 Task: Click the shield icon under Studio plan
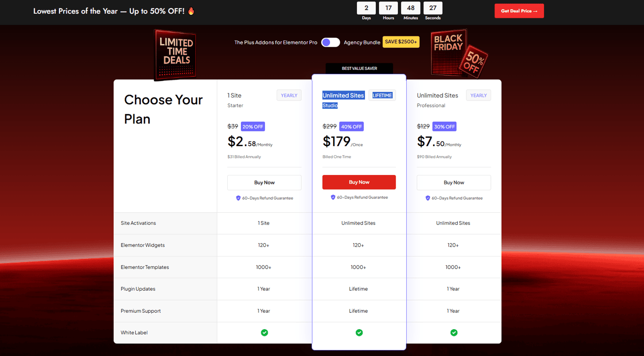333,198
